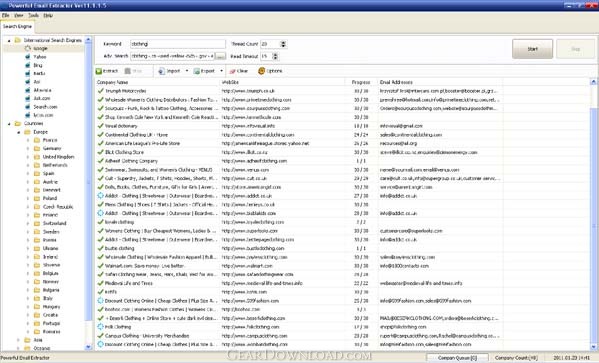Sort by WebSite column header

[281, 82]
